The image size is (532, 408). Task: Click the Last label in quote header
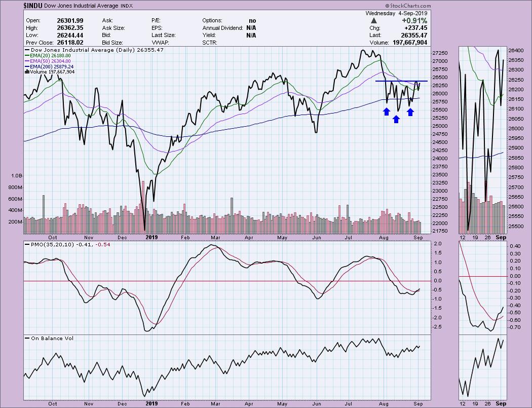375,35
